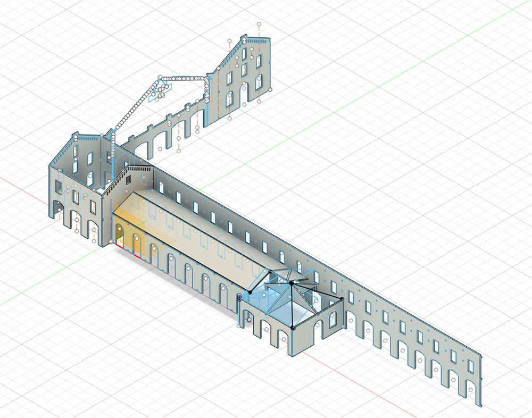This screenshot has height=418, width=532.
Task: Select the small light-blue rectangle sketch profile
Action: click(160, 93)
